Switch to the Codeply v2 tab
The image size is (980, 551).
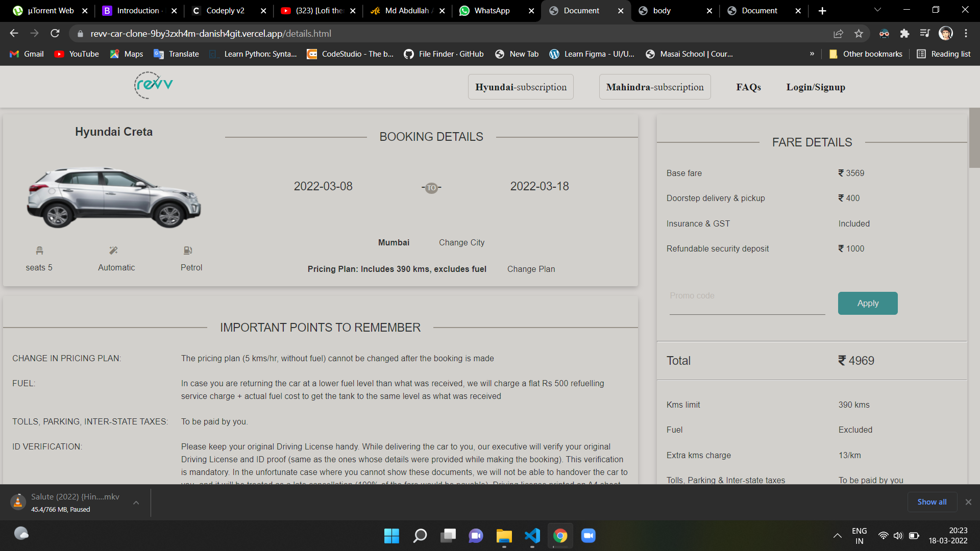(x=230, y=11)
